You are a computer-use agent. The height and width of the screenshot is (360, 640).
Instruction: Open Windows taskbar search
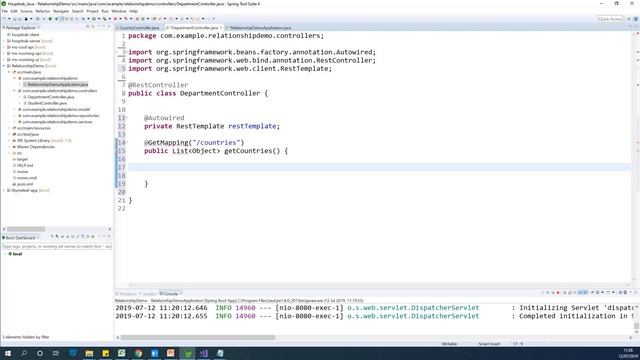(x=24, y=353)
